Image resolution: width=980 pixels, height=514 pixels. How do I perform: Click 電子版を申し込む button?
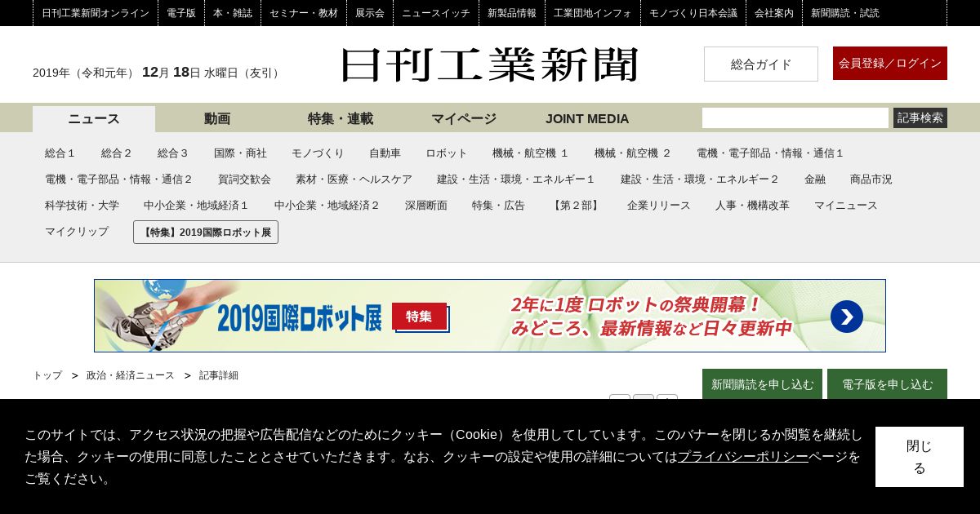[887, 383]
